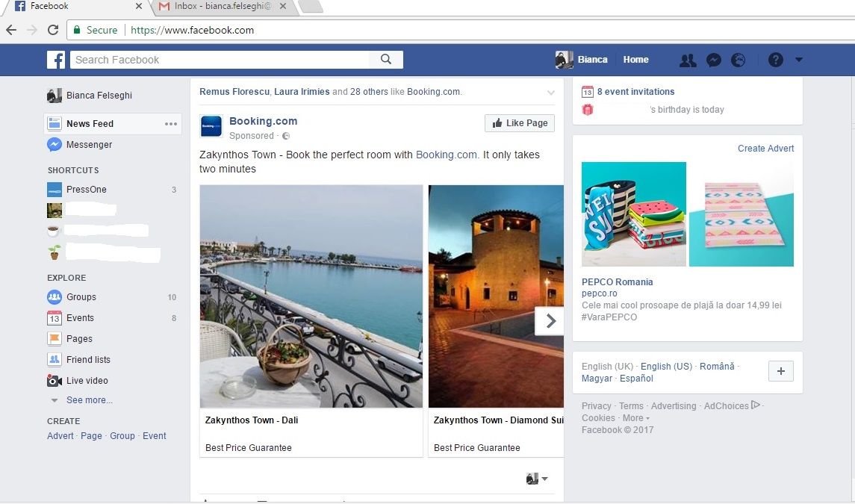Open PEPCO patterned towel ad image
Image resolution: width=855 pixels, height=504 pixels.
tap(741, 214)
